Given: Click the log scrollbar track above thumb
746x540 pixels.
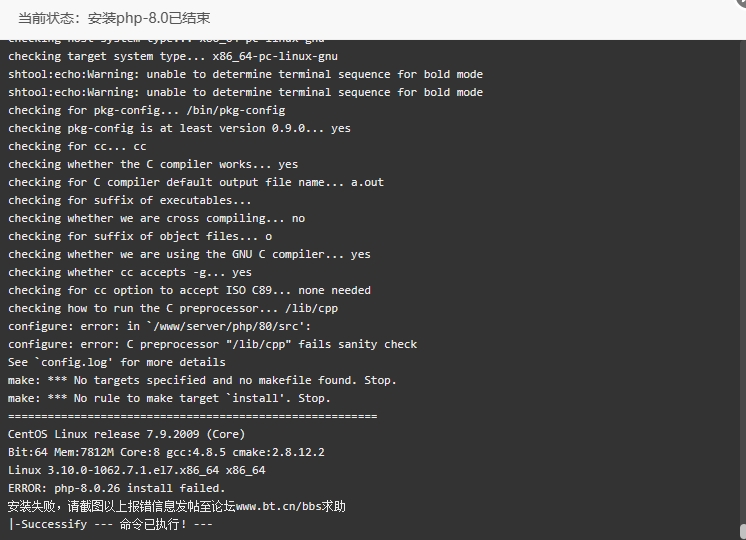Looking at the screenshot, I should (743, 281).
